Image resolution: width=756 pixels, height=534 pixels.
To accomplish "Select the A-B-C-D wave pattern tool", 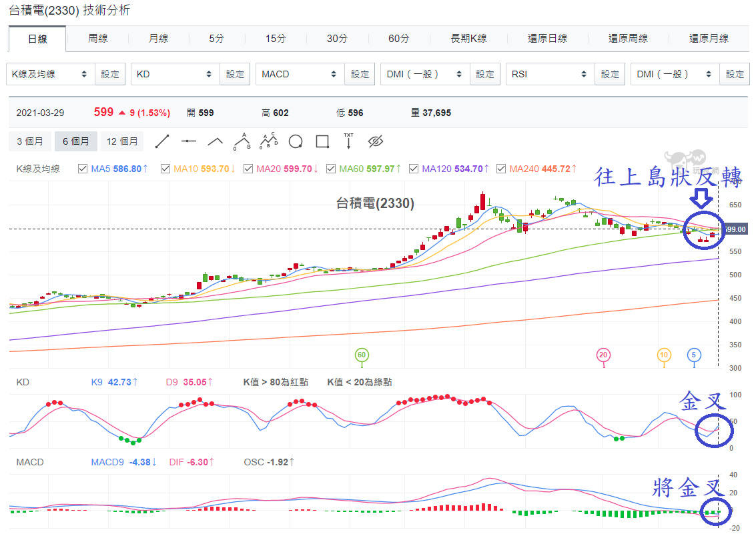I will coord(268,141).
